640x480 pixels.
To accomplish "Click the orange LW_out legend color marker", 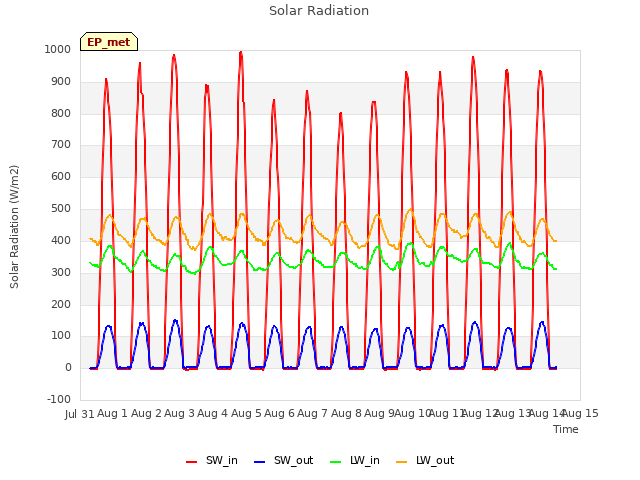I will 402,462.
